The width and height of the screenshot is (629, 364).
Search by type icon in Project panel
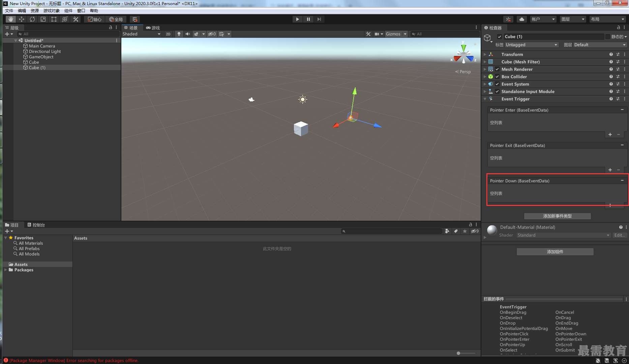tap(447, 231)
